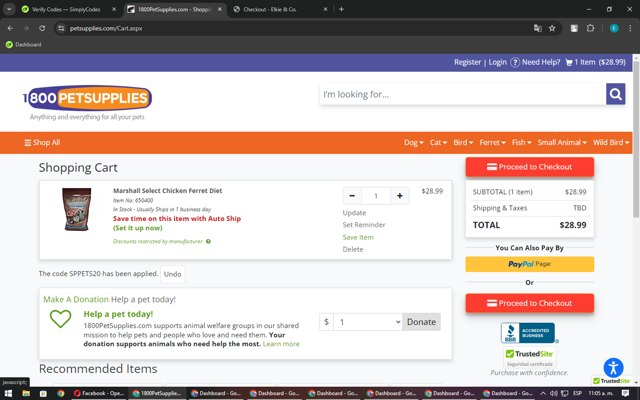Expand the Dog category menu
The image size is (640, 400).
(413, 142)
